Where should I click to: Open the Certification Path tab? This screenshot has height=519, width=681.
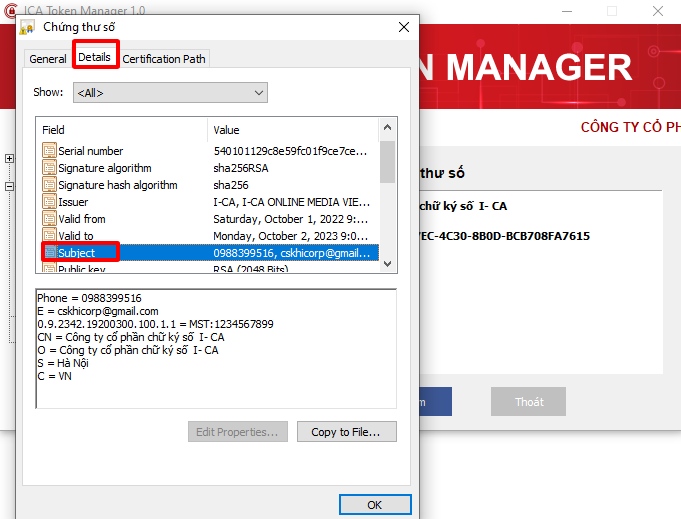click(164, 59)
